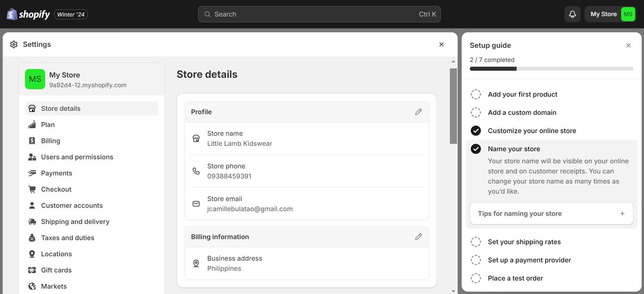The image size is (644, 294).
Task: Go to Users and permissions
Action: point(92,157)
